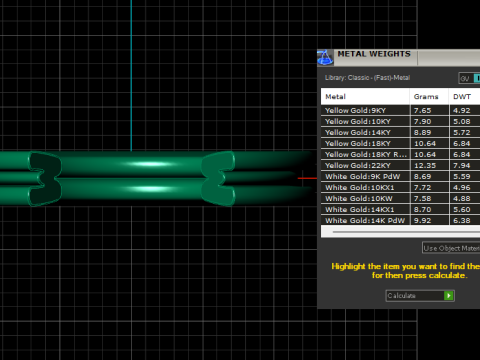Select the left green connector clip on the ring

pyautogui.click(x=45, y=179)
